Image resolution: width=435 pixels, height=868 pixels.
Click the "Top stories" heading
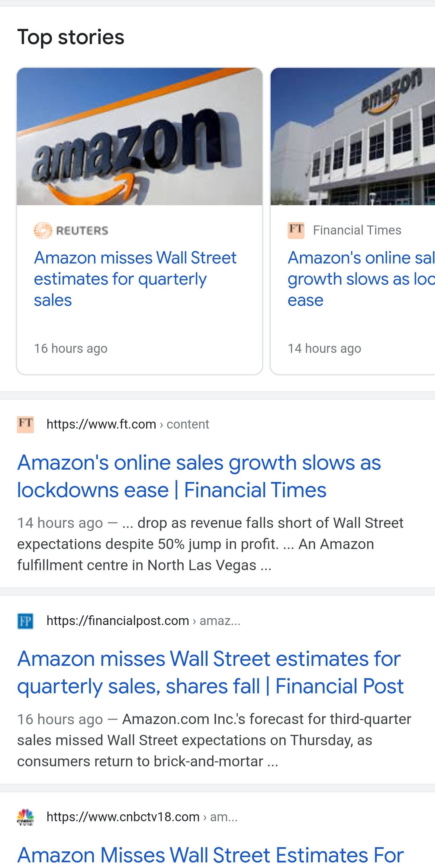coord(71,37)
